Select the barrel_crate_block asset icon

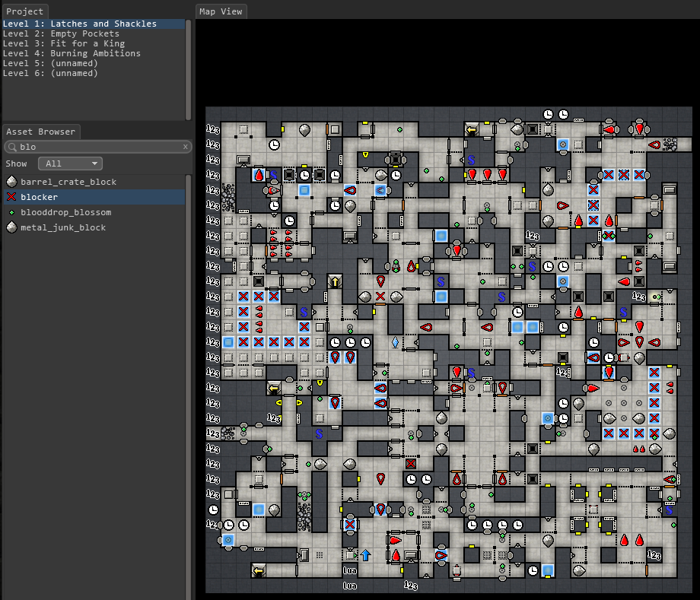tap(11, 182)
